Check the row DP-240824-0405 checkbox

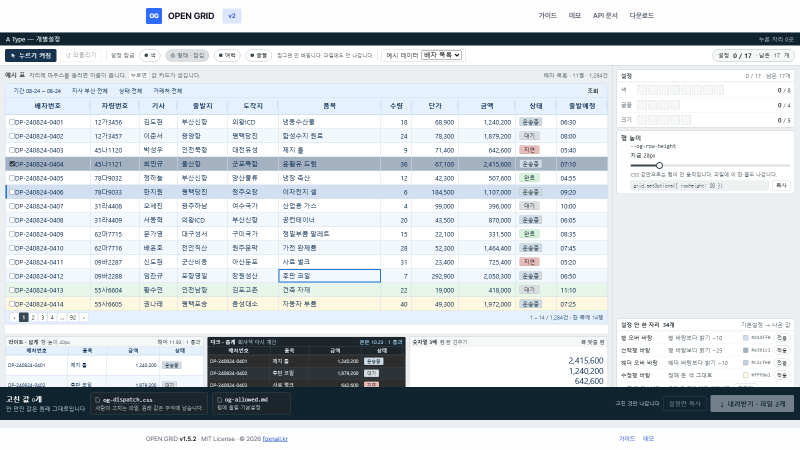(12, 179)
